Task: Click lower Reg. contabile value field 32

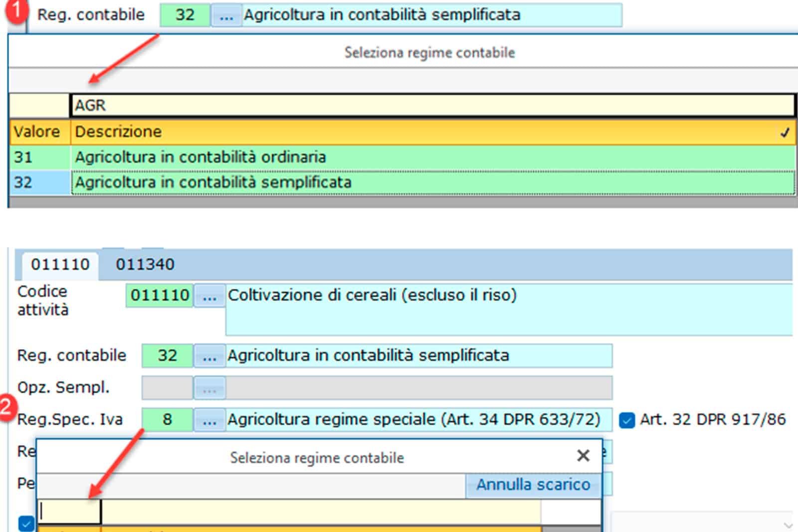Action: point(167,355)
